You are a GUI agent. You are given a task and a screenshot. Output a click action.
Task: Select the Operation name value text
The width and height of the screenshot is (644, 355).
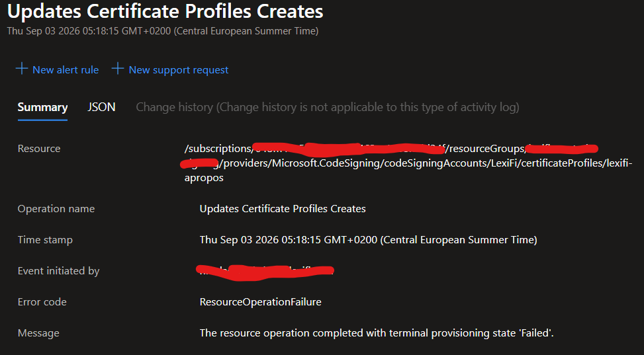[x=283, y=209]
